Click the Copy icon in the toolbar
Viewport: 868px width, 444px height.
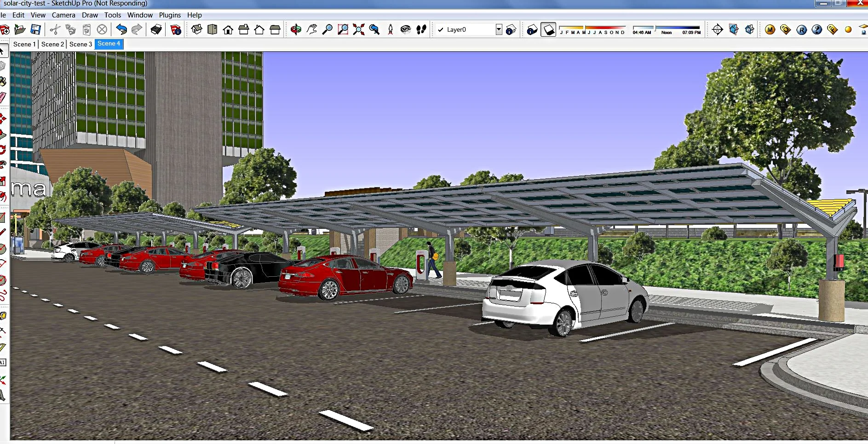70,30
